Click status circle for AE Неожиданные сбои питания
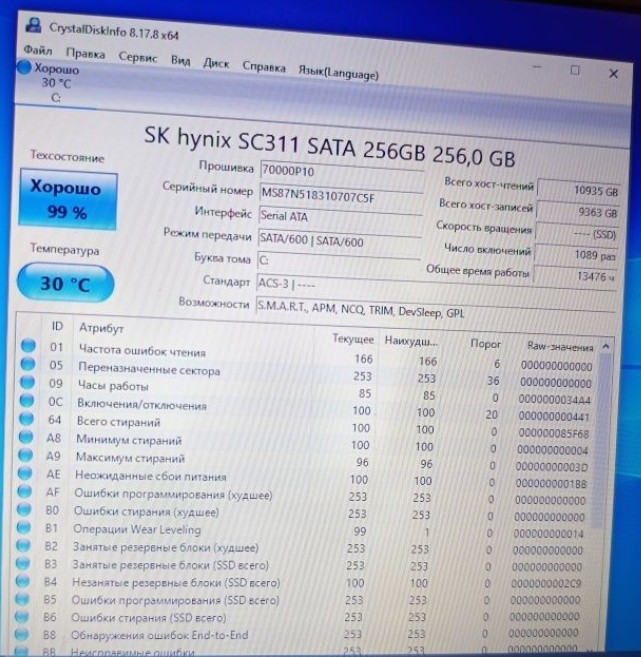This screenshot has height=657, width=641. point(25,472)
